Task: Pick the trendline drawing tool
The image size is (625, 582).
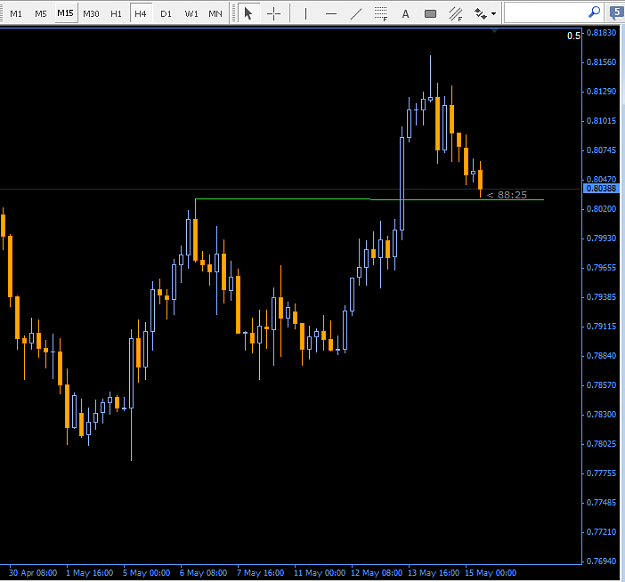Action: (x=356, y=14)
